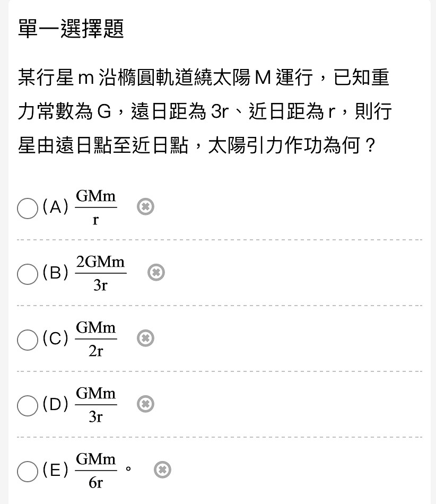Click the GMm over r fraction

(x=96, y=207)
